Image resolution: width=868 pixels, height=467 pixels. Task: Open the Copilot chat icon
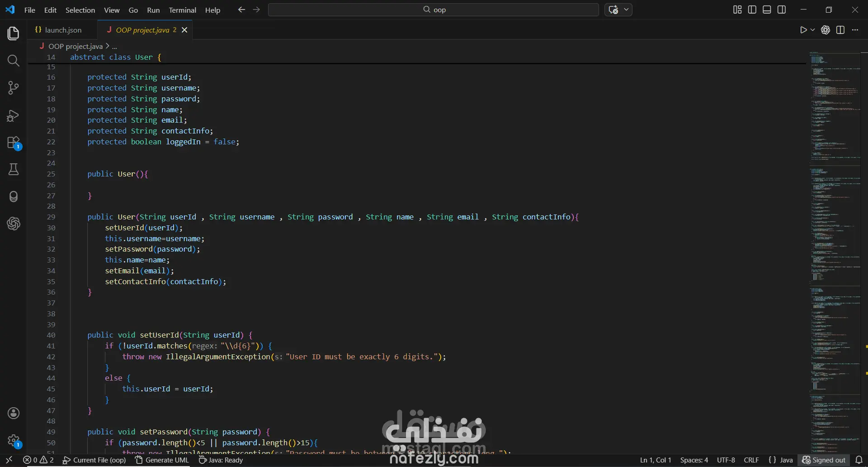[x=613, y=10]
